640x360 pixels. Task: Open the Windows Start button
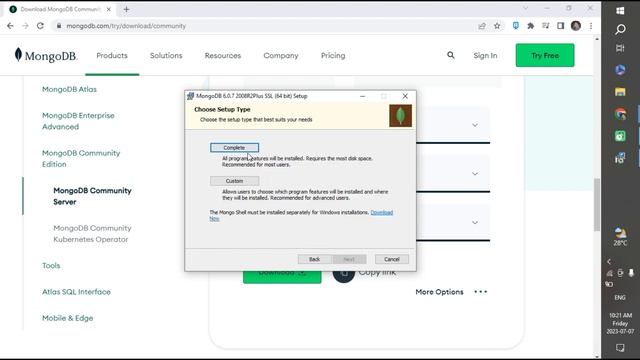pyautogui.click(x=620, y=11)
